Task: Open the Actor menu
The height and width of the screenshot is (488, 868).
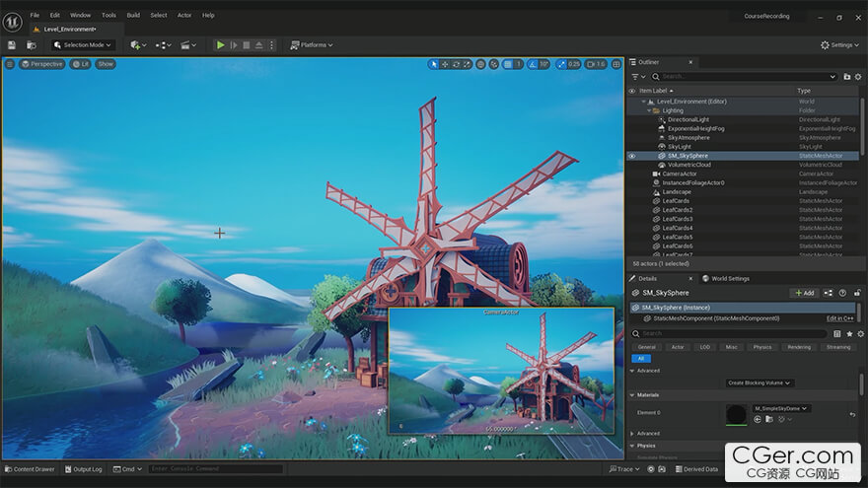Action: click(x=184, y=16)
